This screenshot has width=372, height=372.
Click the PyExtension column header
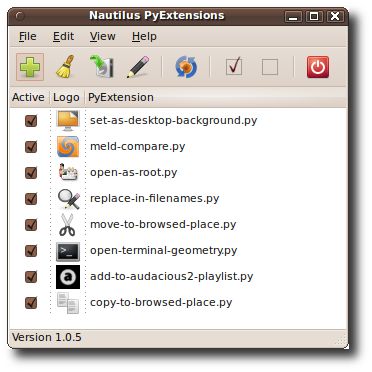point(215,97)
